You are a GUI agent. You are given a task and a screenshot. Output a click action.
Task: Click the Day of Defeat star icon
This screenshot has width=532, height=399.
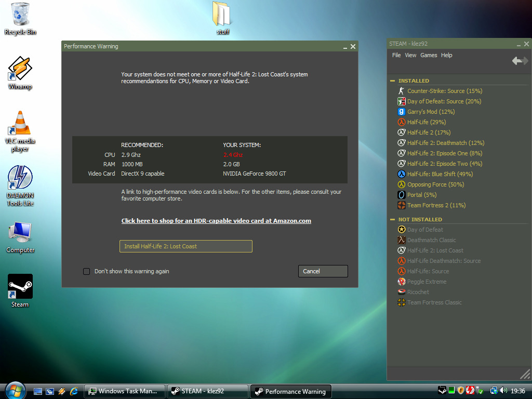(402, 230)
